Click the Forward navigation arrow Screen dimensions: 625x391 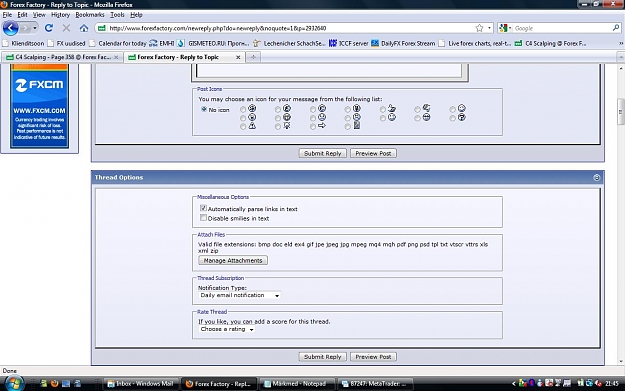point(26,28)
